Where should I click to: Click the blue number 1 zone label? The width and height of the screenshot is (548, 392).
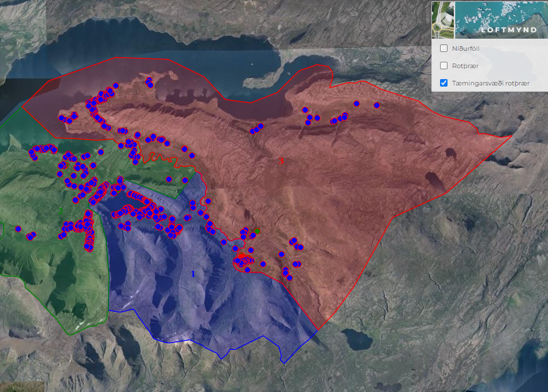coord(193,274)
